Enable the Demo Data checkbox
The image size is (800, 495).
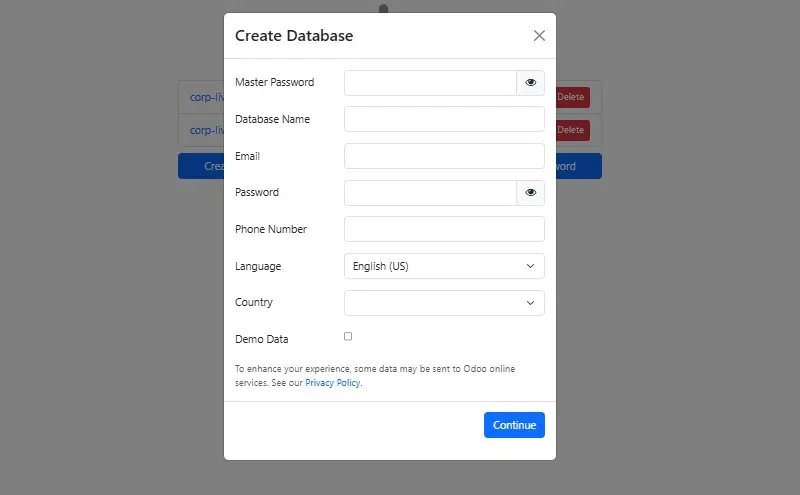click(348, 336)
